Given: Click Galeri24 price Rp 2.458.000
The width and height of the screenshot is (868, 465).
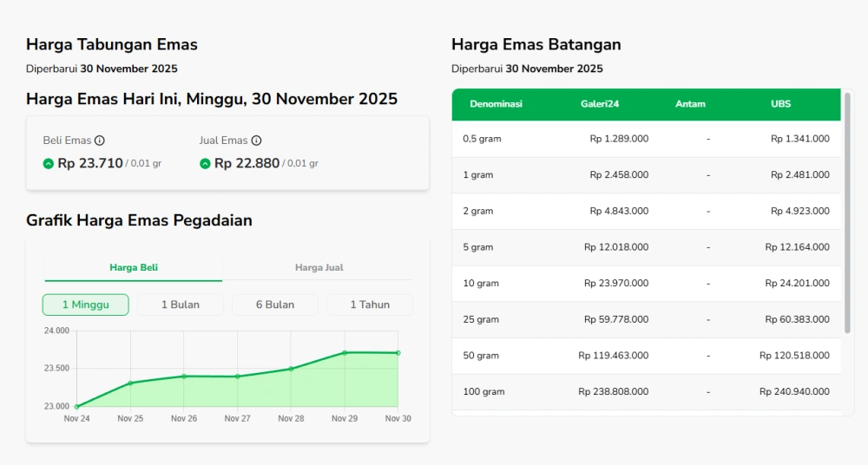Looking at the screenshot, I should click(x=619, y=175).
